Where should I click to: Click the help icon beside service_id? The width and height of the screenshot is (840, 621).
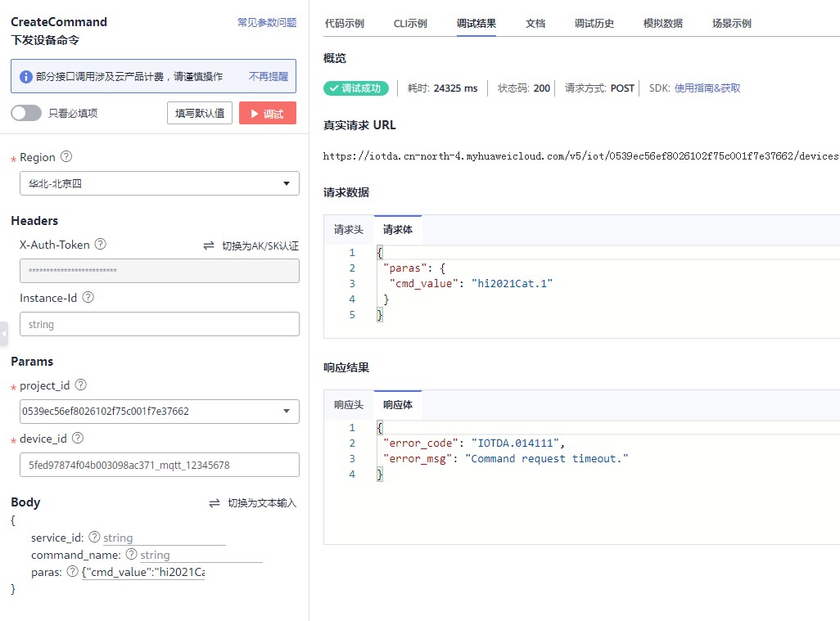pyautogui.click(x=94, y=537)
